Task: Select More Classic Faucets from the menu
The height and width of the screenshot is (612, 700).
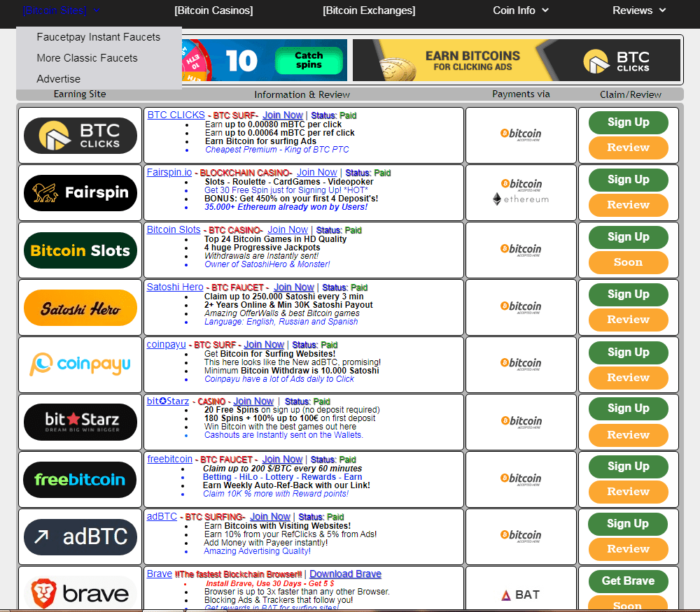Action: coord(87,58)
